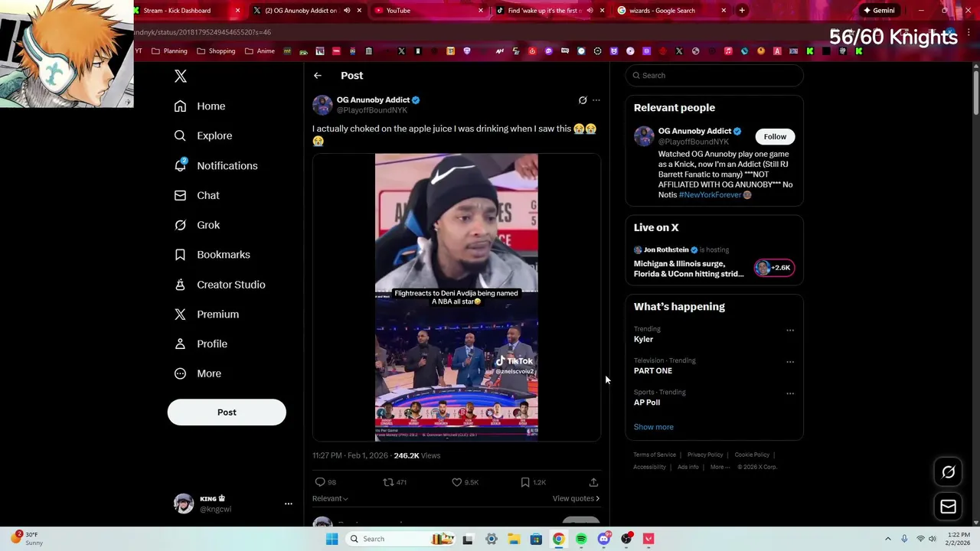The width and height of the screenshot is (980, 551).
Task: Open the @PlayoffBoundNYK handle on post
Action: pyautogui.click(x=372, y=110)
